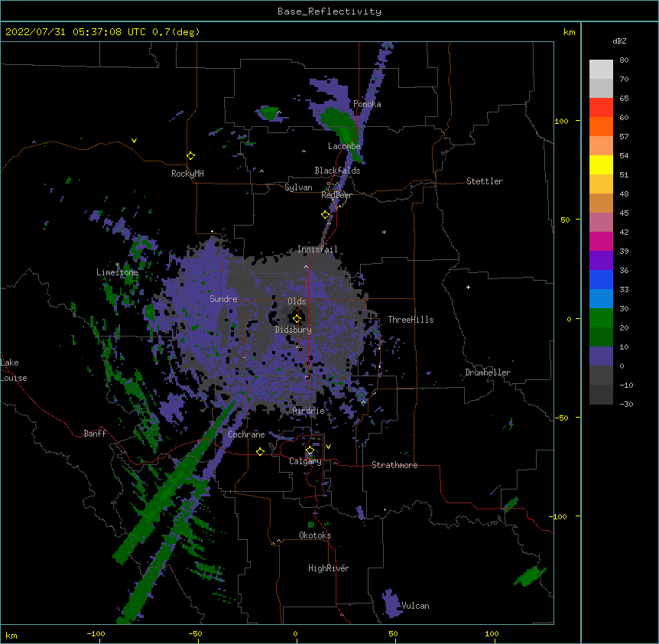Screen dimensions: 659x644
Task: Click the Cochrane city label
Action: pyautogui.click(x=246, y=434)
